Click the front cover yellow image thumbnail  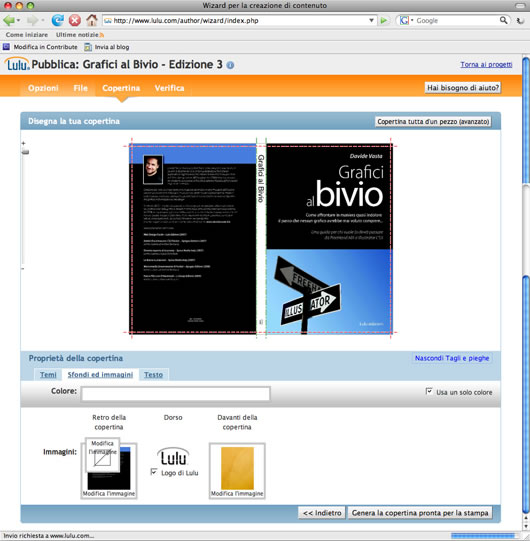237,468
